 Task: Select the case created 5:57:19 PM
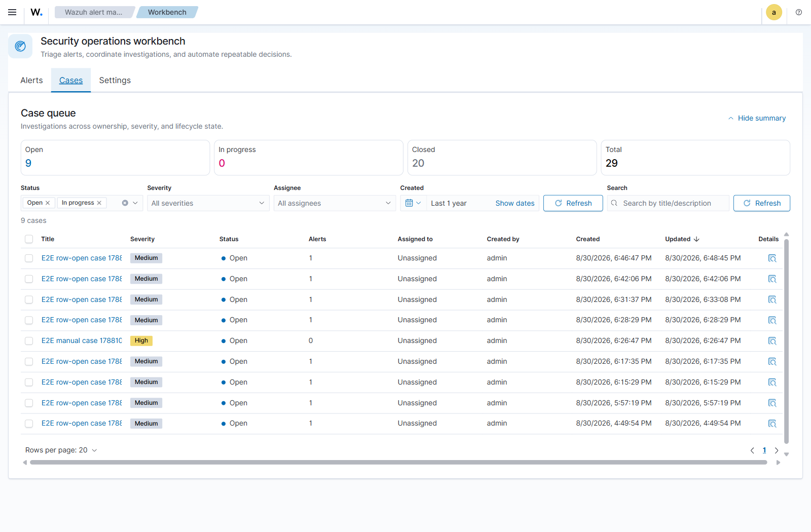29,403
